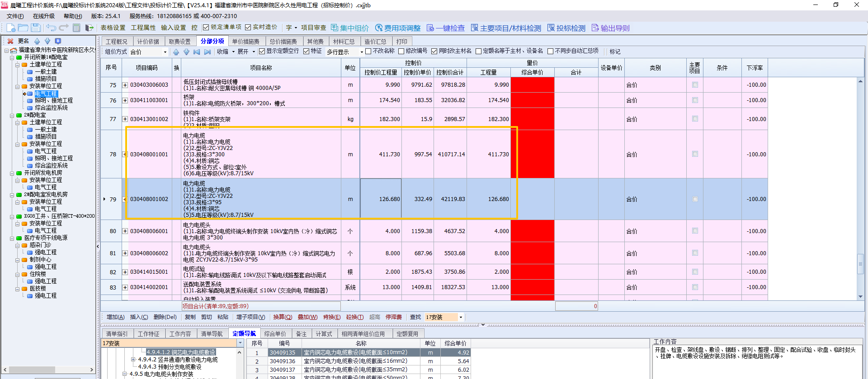
Task: Click the Undo arrow icon
Action: [51, 28]
